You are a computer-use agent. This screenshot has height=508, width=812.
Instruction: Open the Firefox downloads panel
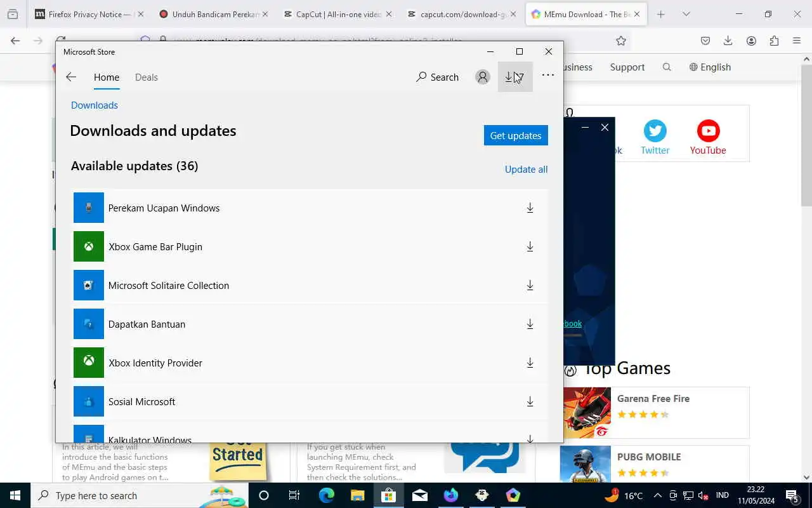[x=728, y=41]
